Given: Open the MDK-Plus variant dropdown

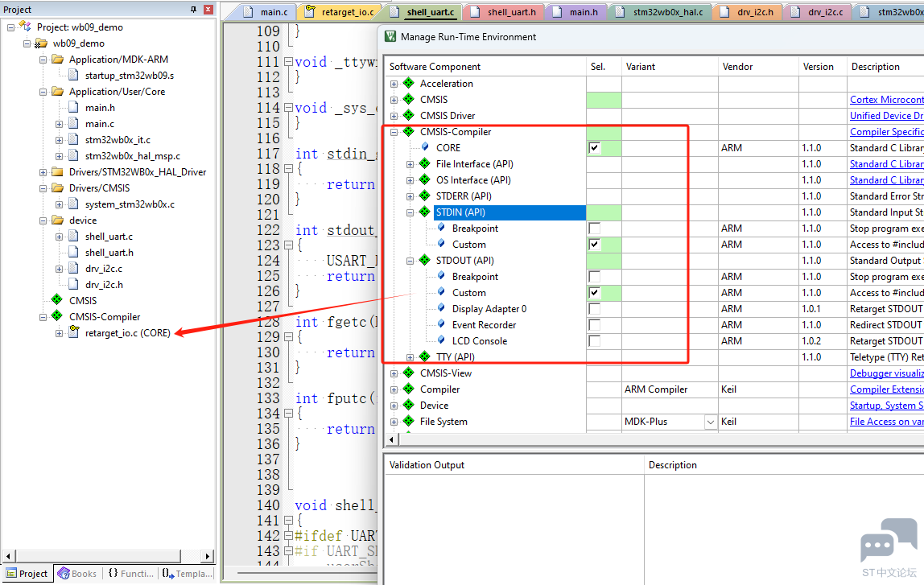Looking at the screenshot, I should pyautogui.click(x=711, y=422).
